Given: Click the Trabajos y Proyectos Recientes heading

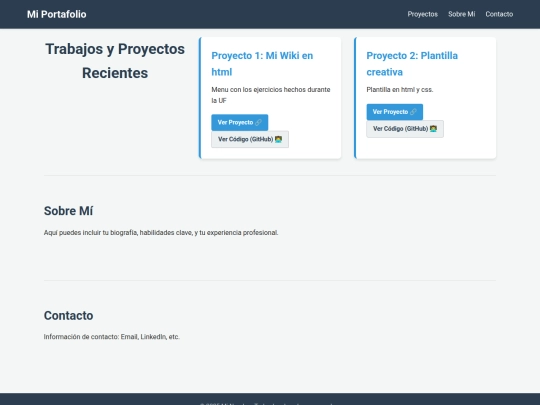Looking at the screenshot, I should point(115,61).
